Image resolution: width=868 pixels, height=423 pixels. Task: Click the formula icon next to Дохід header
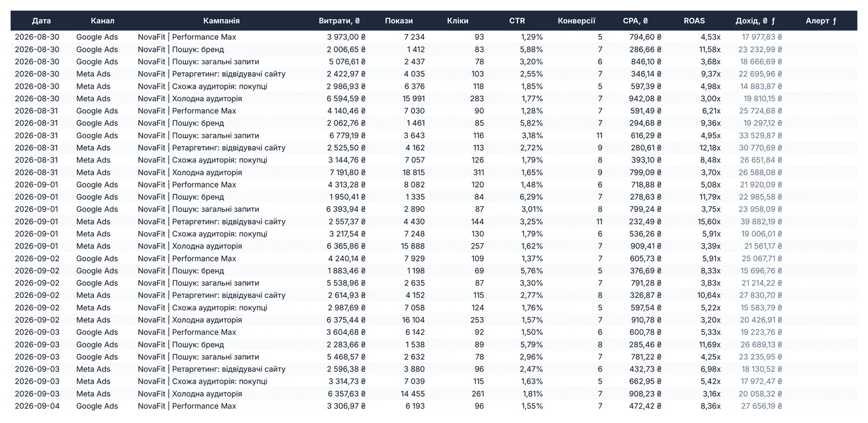click(773, 21)
